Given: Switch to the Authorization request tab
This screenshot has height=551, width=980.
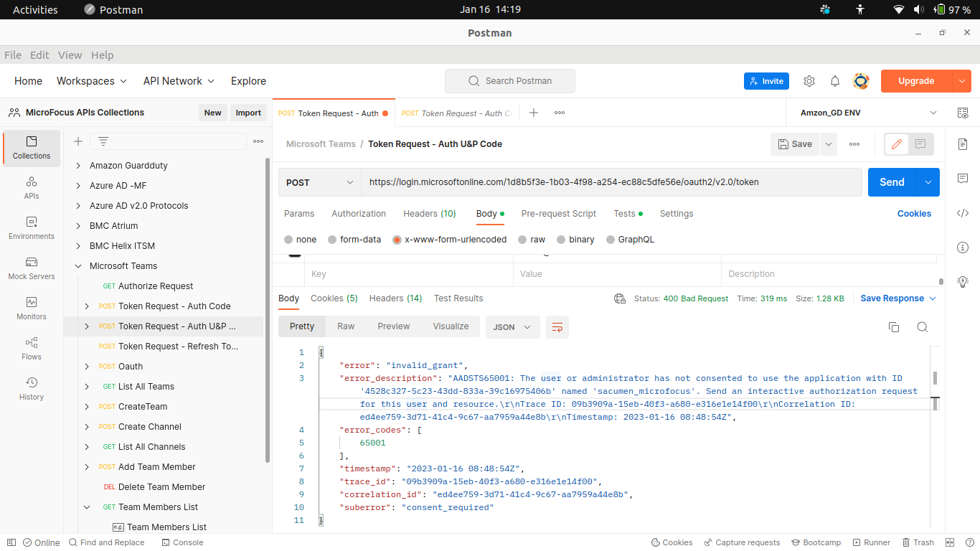Looking at the screenshot, I should [x=359, y=214].
